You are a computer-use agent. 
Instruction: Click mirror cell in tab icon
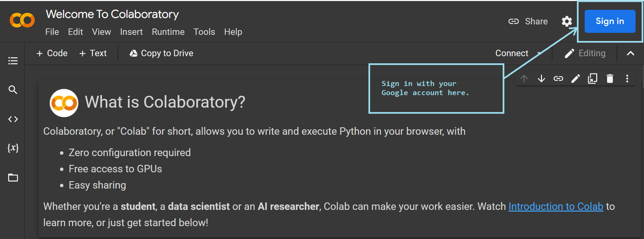(592, 79)
